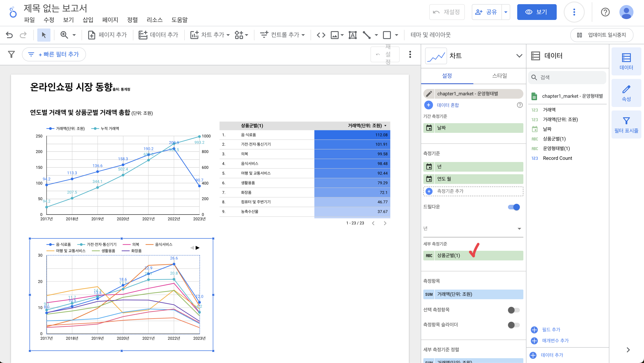Image resolution: width=644 pixels, height=363 pixels.
Task: Click the pencil icon to edit the data source
Action: pyautogui.click(x=429, y=94)
